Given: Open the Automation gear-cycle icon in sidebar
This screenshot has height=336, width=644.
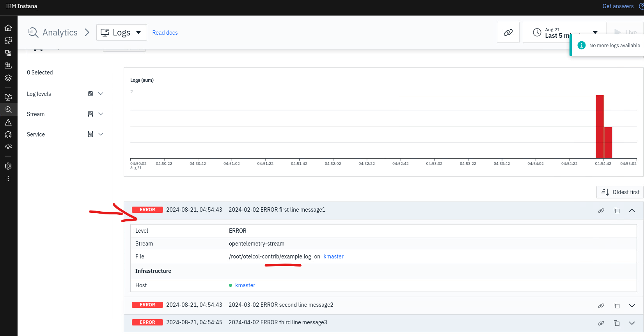Looking at the screenshot, I should tap(8, 135).
